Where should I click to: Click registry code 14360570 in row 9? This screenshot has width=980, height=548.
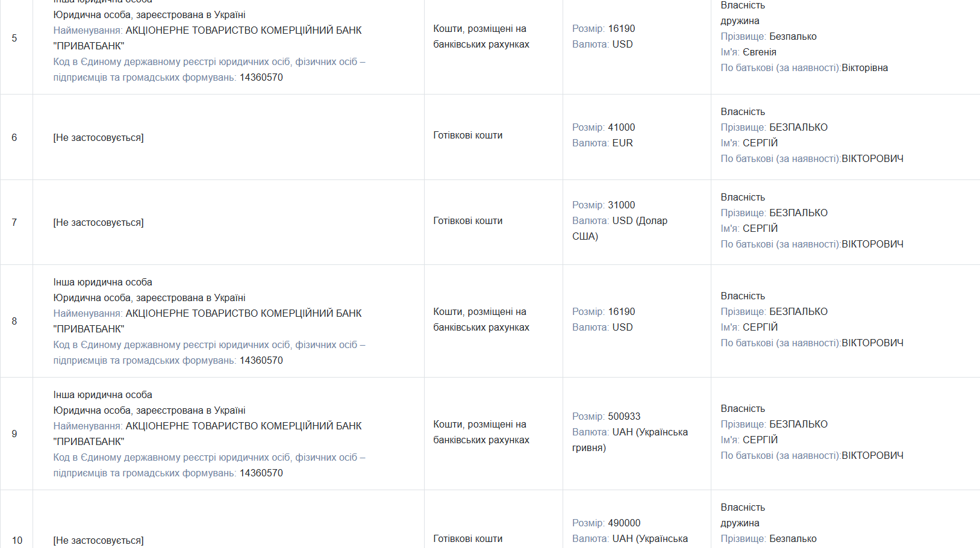pos(261,473)
